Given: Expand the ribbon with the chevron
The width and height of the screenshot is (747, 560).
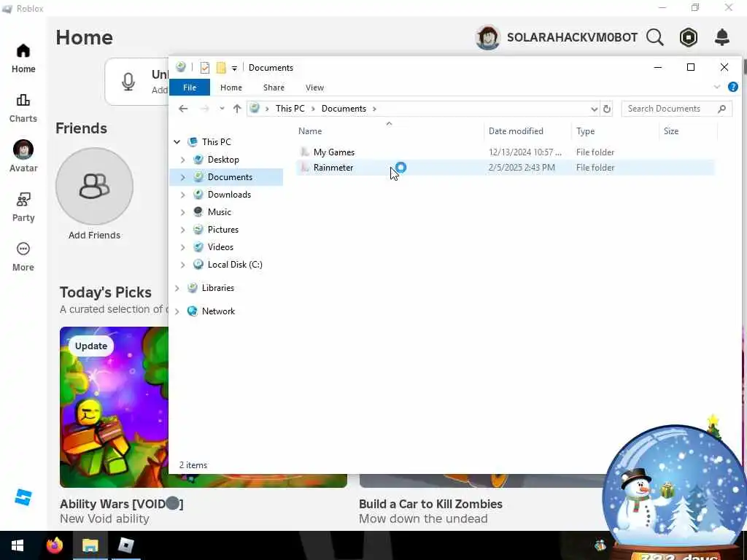Looking at the screenshot, I should click(717, 87).
